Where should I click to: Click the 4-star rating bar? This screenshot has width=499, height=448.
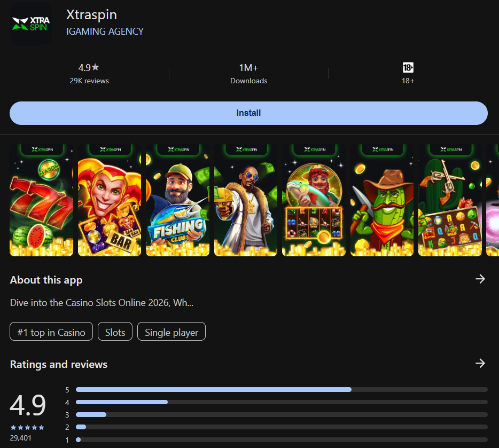(x=282, y=402)
